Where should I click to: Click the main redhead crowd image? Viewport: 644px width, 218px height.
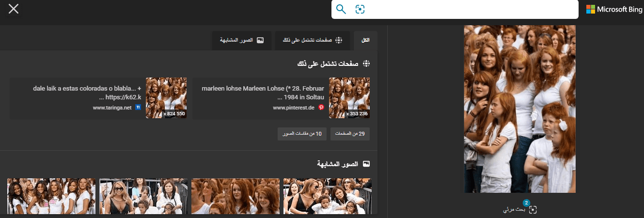click(x=519, y=109)
